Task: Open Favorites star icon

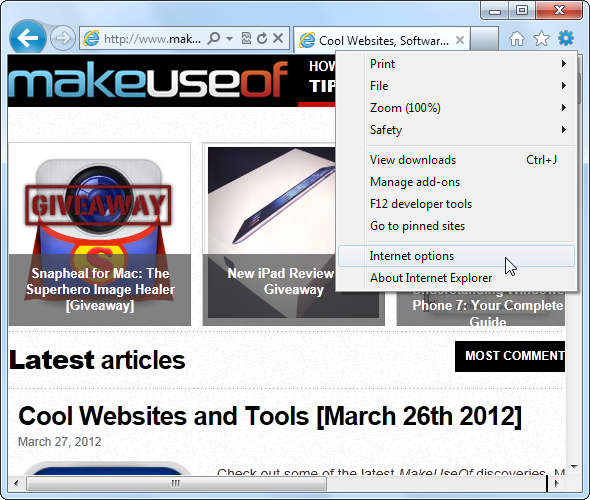Action: [541, 38]
